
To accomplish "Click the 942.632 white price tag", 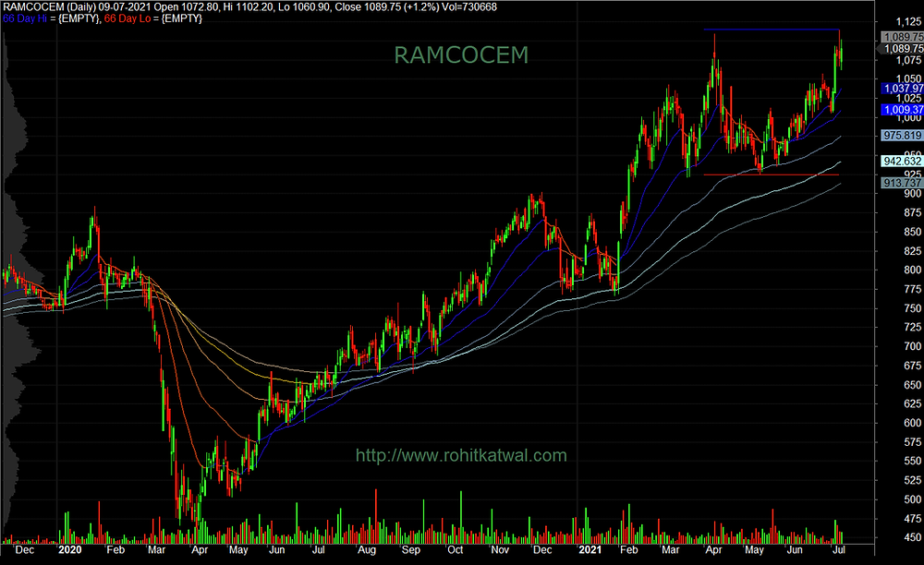I will [902, 162].
